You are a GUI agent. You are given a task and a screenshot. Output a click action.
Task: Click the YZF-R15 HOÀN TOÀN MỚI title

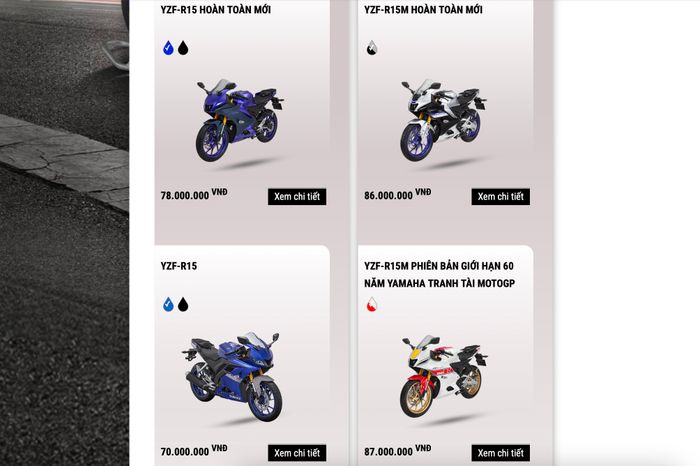click(216, 9)
